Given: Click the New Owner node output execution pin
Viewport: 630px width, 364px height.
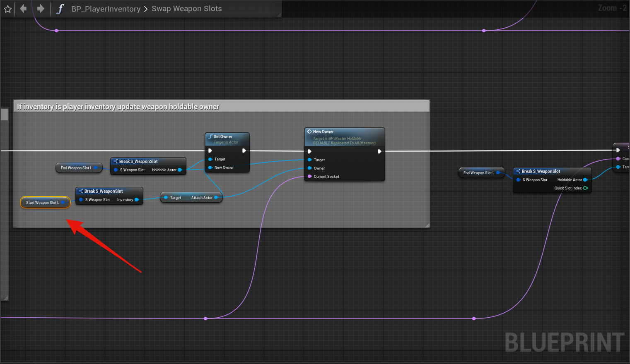Looking at the screenshot, I should coord(379,151).
